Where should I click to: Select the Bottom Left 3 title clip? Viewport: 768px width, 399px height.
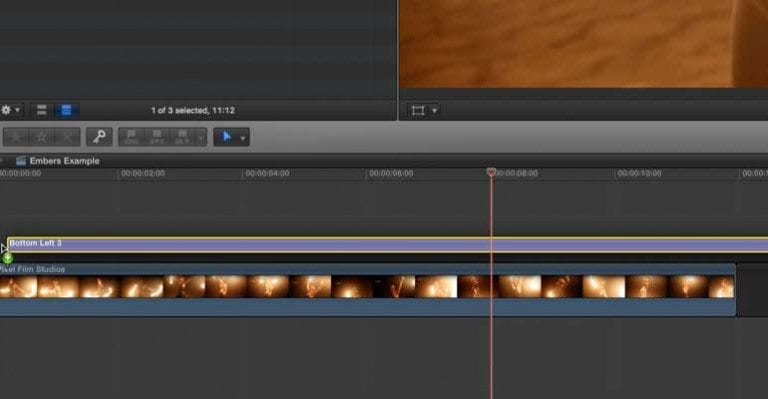tap(387, 245)
